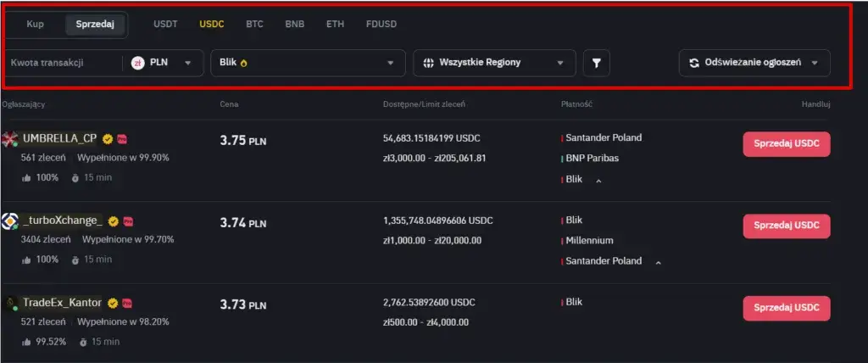Click Santander Poland in UMBRELLA_CP row
Screen dimensions: 868x363
coord(604,137)
